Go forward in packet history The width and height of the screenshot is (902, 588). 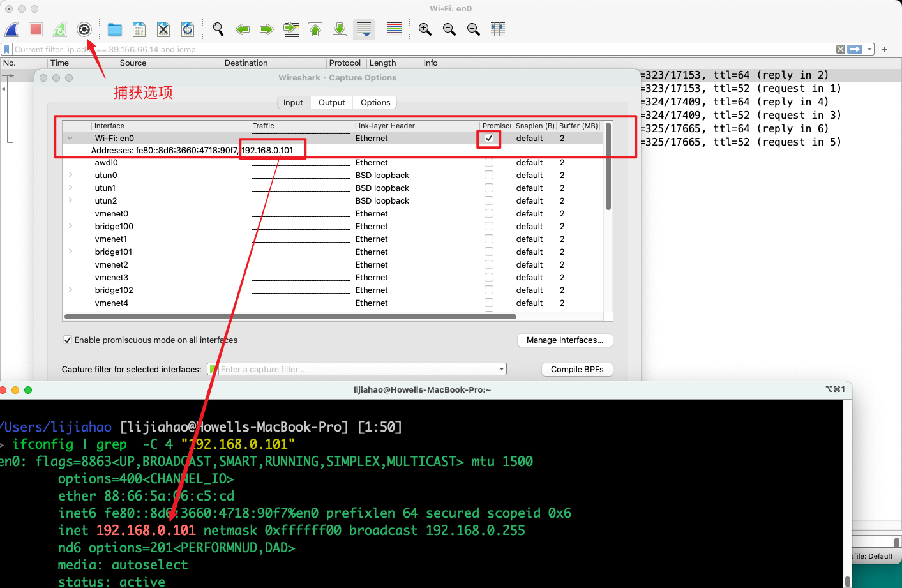(x=267, y=29)
